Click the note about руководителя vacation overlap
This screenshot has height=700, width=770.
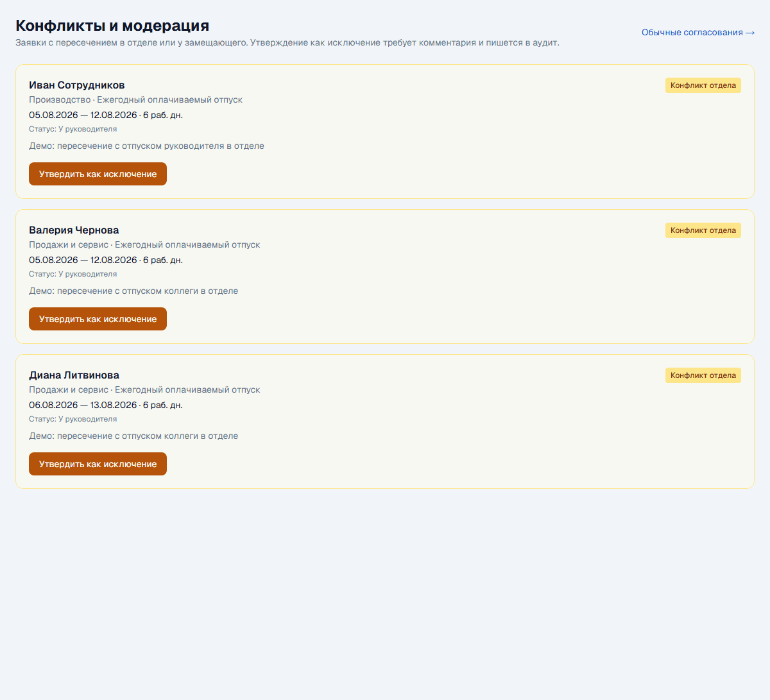click(x=146, y=146)
